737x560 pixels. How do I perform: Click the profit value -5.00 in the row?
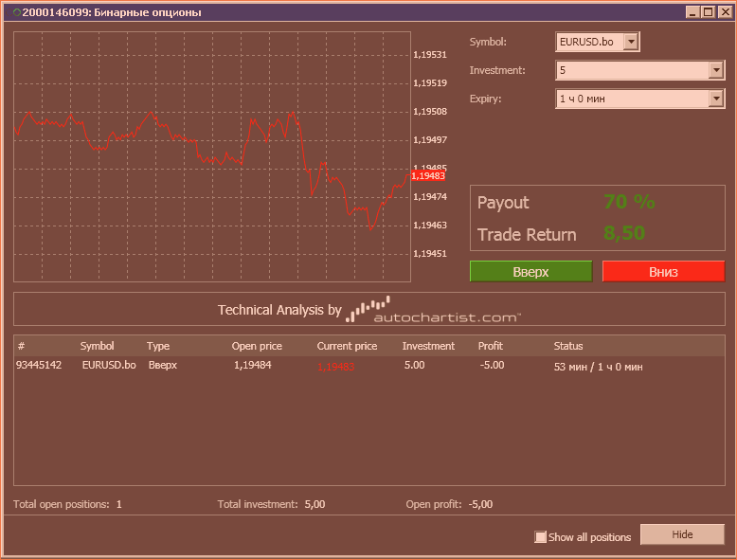(492, 366)
